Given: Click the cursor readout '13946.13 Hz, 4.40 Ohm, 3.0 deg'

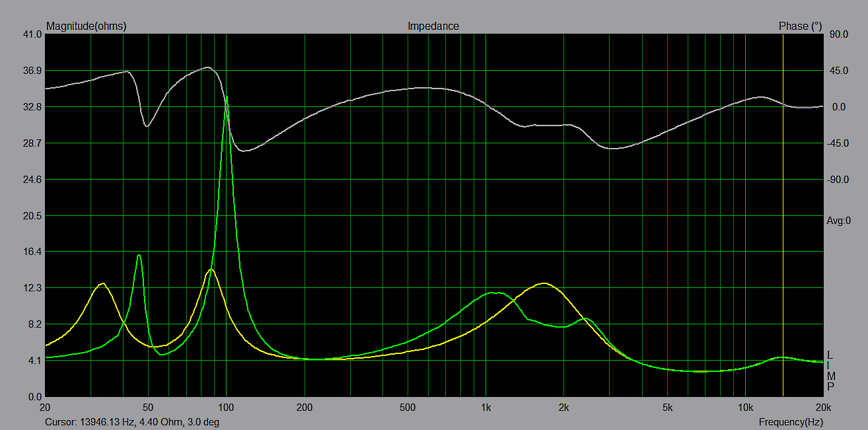Looking at the screenshot, I should (x=149, y=421).
